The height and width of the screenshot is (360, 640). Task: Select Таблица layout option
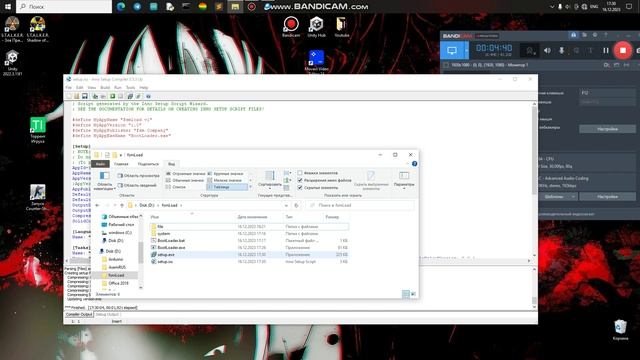(227, 187)
